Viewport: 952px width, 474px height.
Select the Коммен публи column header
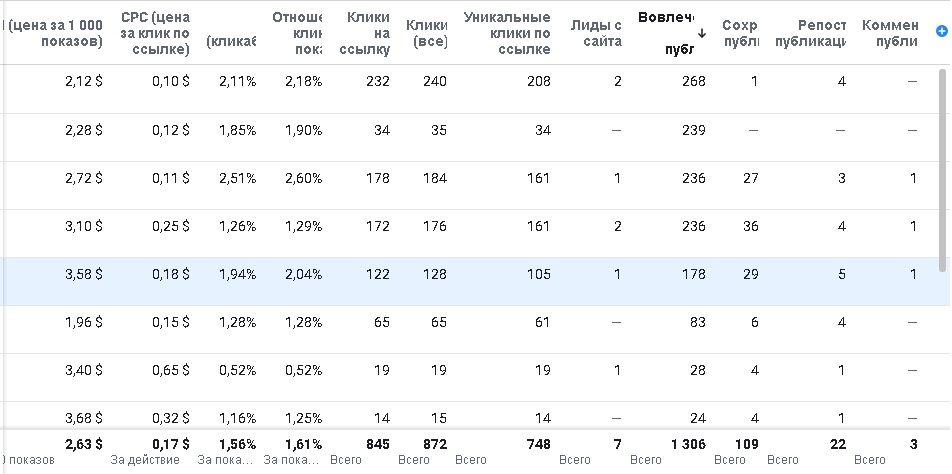[x=889, y=33]
